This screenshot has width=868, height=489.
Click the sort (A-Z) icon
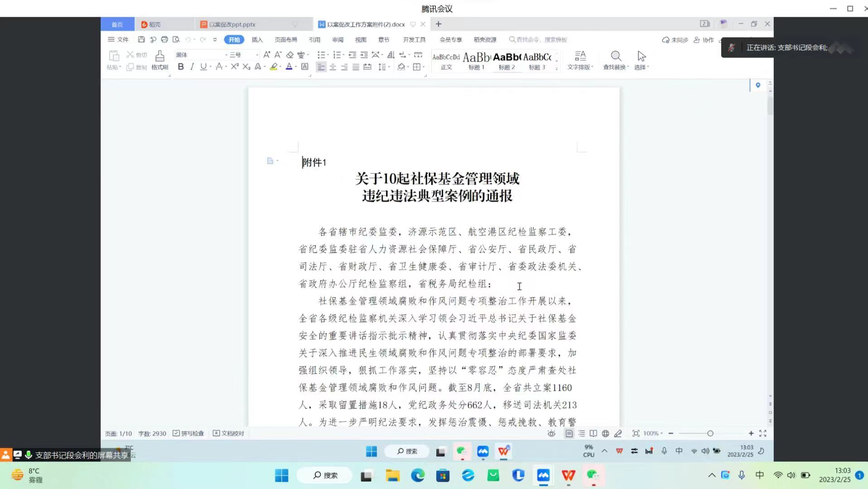391,55
